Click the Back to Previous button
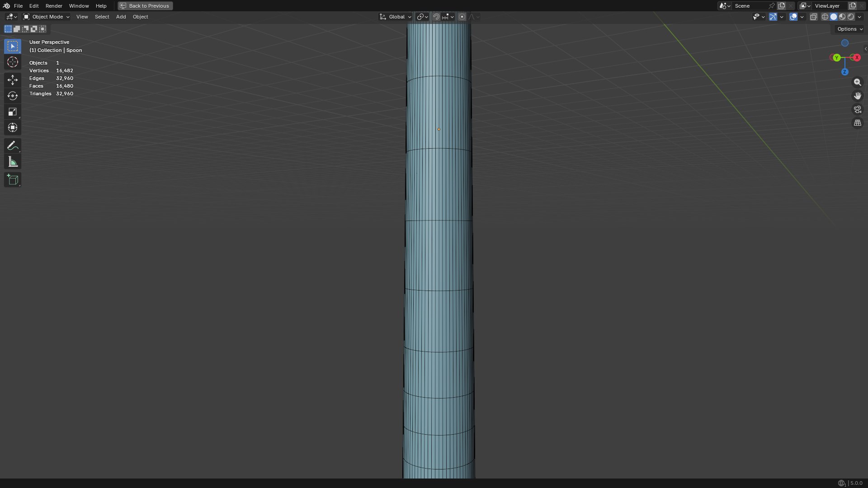 pyautogui.click(x=145, y=6)
